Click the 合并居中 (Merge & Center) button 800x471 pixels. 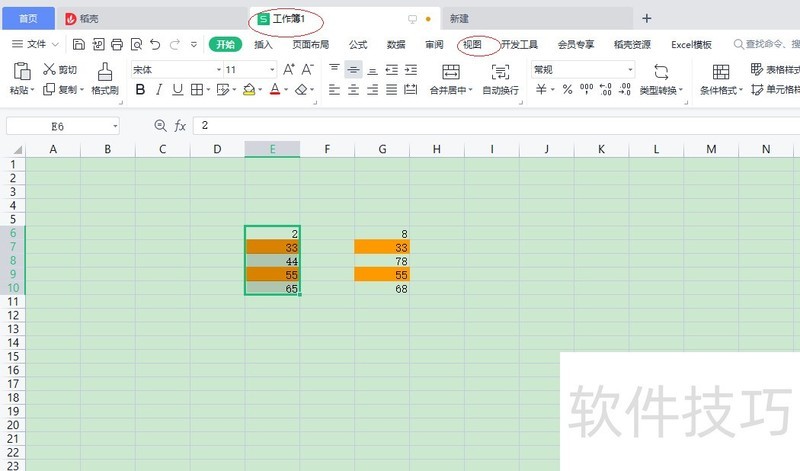pyautogui.click(x=450, y=78)
